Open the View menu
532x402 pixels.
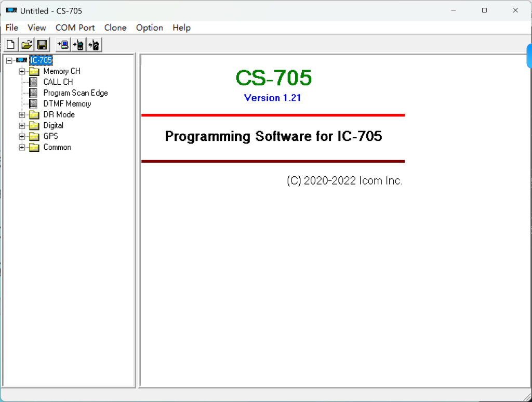click(x=37, y=28)
